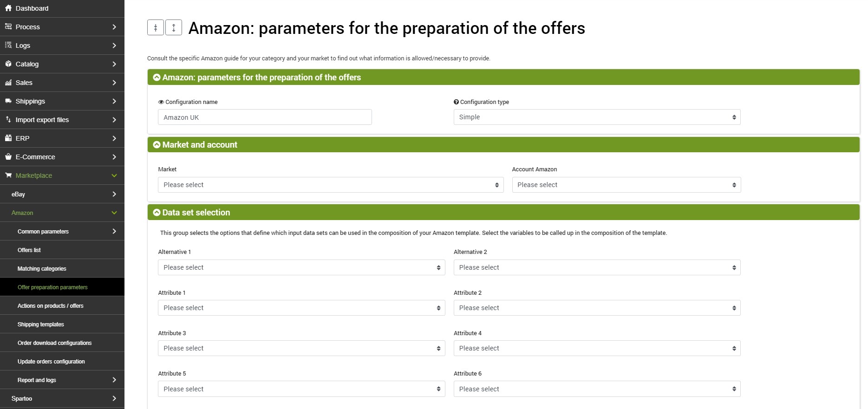Viewport: 868px width, 409px height.
Task: Open the Alternative 1 dropdown
Action: [301, 267]
